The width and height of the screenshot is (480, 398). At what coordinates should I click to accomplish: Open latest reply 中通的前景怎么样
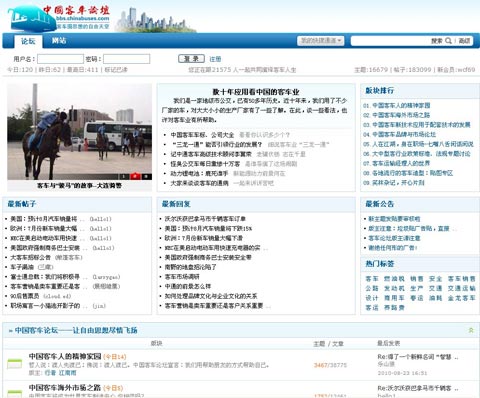coord(188,287)
